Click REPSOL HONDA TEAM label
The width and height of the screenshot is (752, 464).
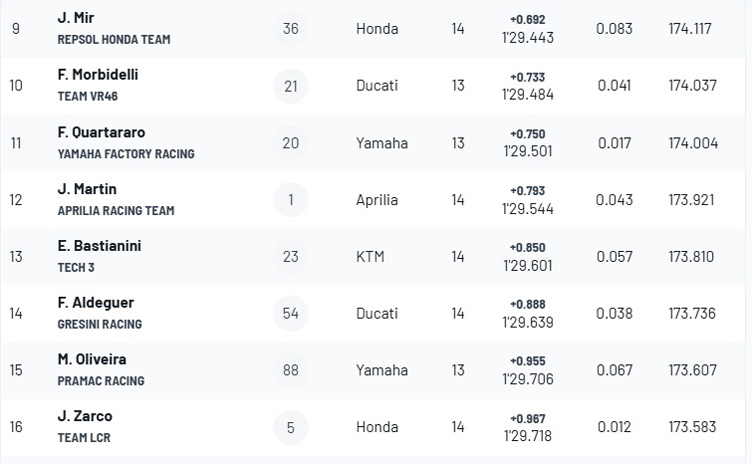(x=114, y=39)
